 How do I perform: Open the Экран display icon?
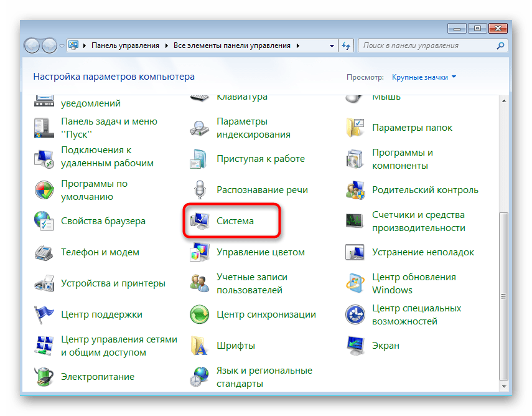(x=355, y=346)
